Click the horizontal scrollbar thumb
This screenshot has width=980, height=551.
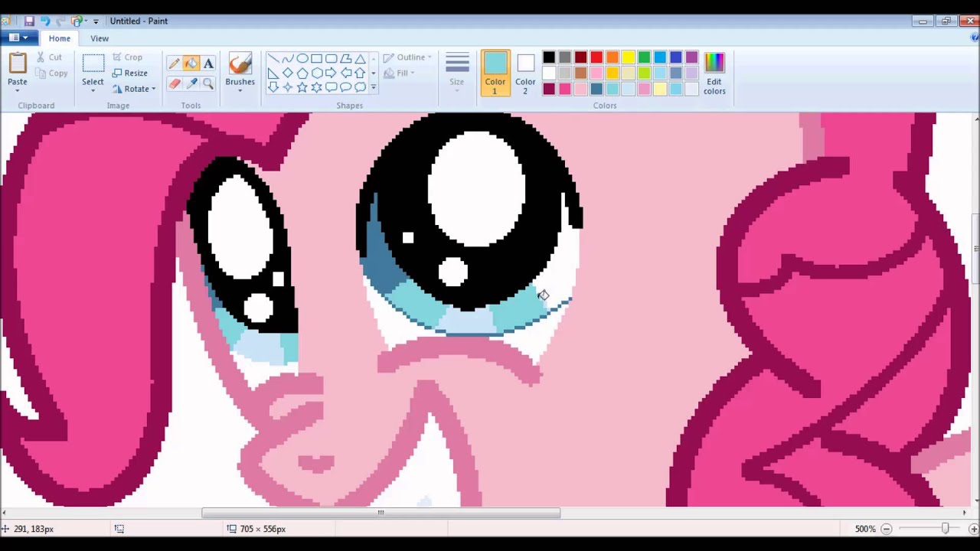(x=381, y=513)
